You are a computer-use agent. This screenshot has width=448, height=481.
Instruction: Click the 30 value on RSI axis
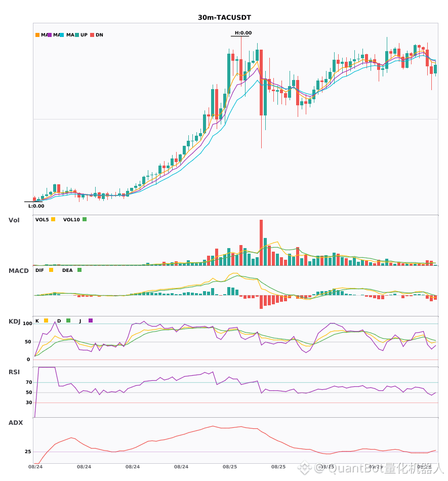point(29,403)
